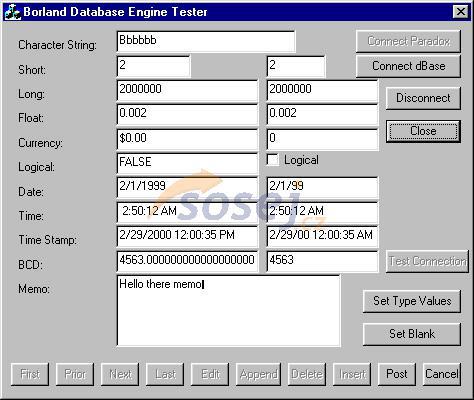Screen dimensions: 474x400
Task: Click the 'Time Stamp:' label
Action: click(47, 240)
